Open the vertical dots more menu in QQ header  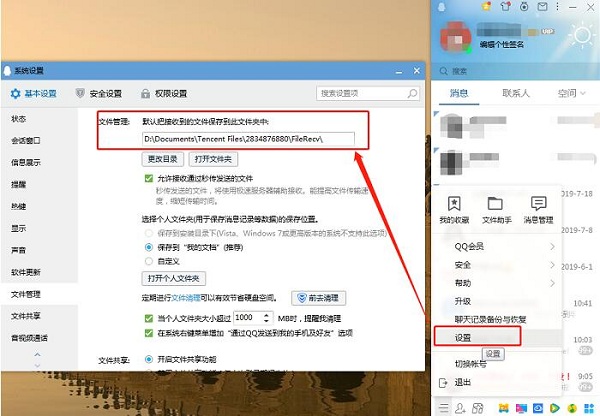pos(558,6)
